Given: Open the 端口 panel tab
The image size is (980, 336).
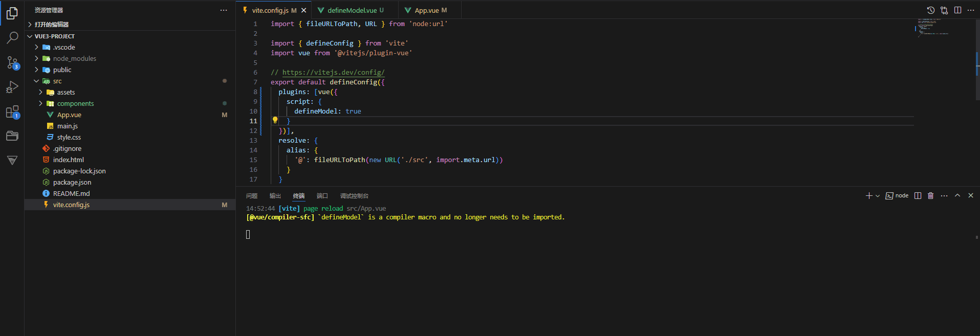Looking at the screenshot, I should coord(322,196).
